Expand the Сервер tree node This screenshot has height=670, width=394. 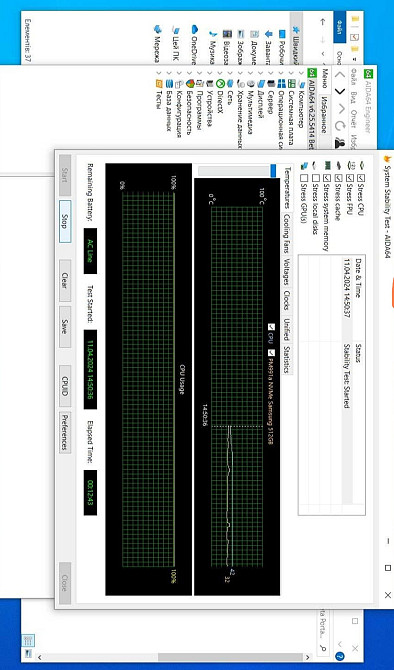pos(271,73)
